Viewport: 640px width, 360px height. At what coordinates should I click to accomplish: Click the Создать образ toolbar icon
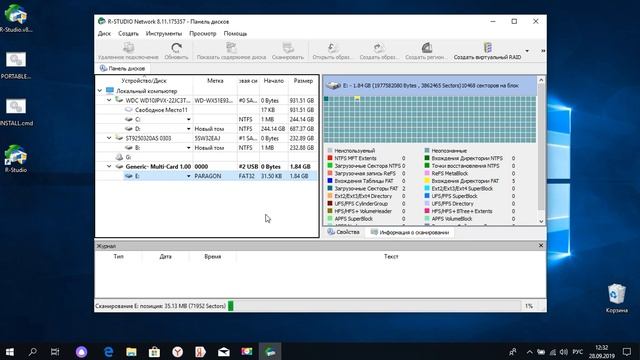click(x=379, y=48)
